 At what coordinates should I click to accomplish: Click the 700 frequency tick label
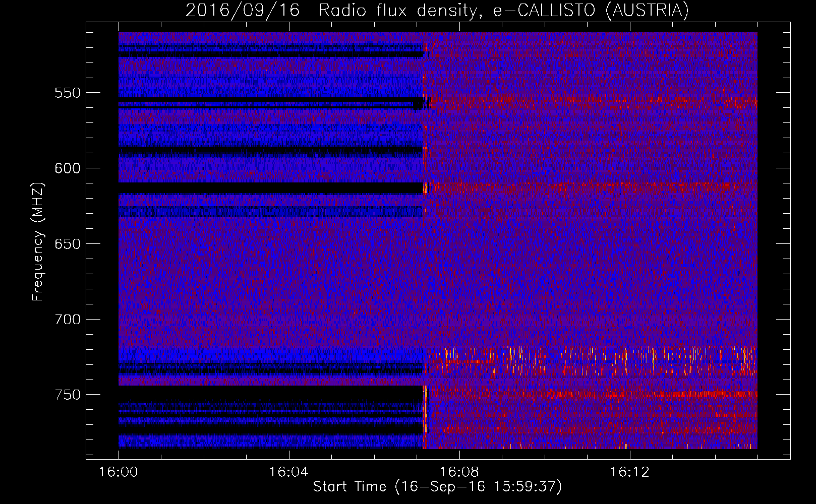point(67,320)
